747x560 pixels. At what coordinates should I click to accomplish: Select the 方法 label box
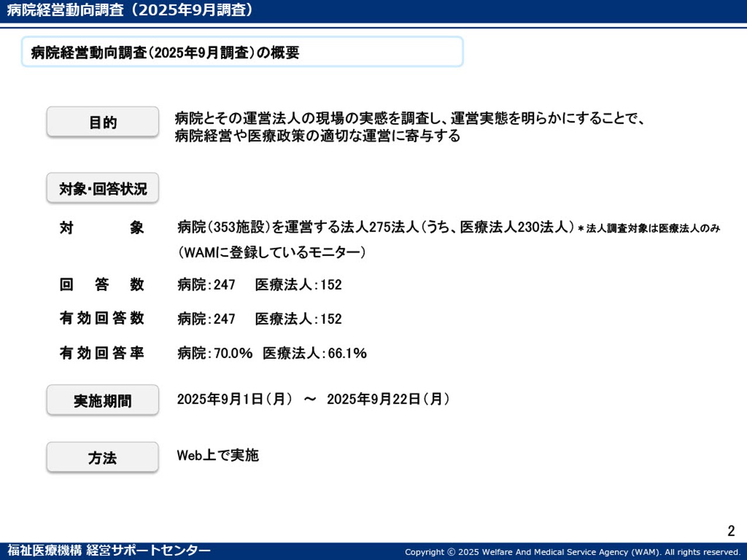102,458
